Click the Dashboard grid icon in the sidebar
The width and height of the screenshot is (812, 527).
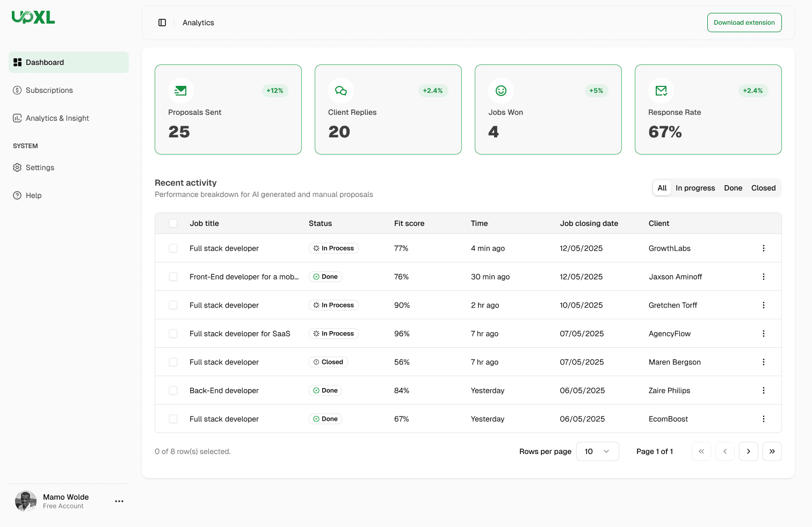pos(17,62)
